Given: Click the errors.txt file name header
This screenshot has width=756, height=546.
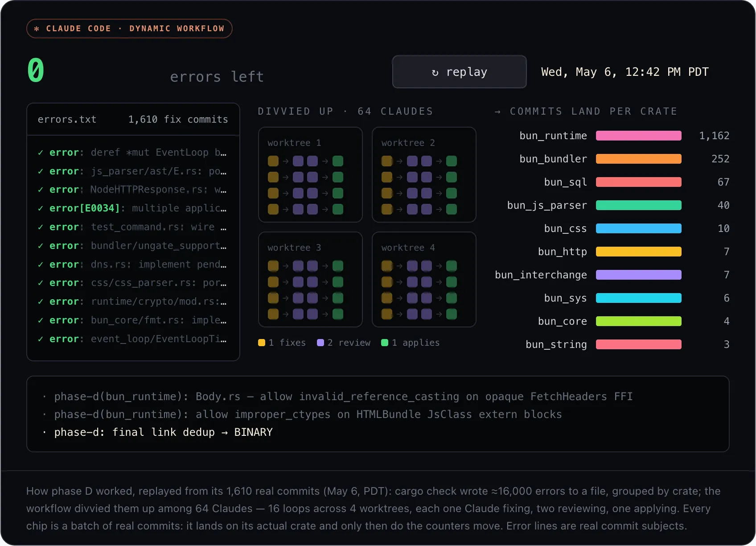Looking at the screenshot, I should pyautogui.click(x=67, y=120).
